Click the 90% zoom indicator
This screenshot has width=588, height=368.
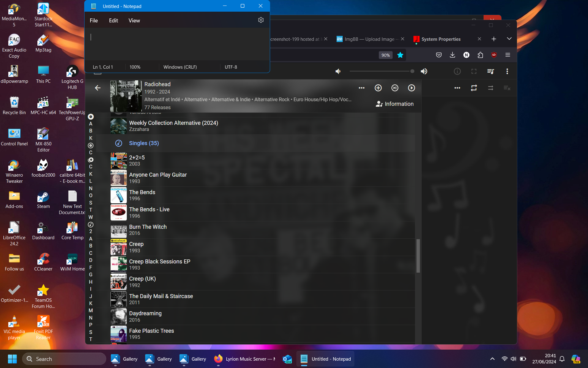click(x=386, y=55)
